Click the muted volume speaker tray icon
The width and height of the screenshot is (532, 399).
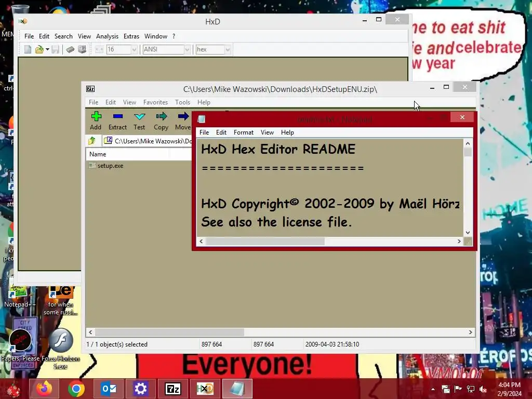pos(483,389)
